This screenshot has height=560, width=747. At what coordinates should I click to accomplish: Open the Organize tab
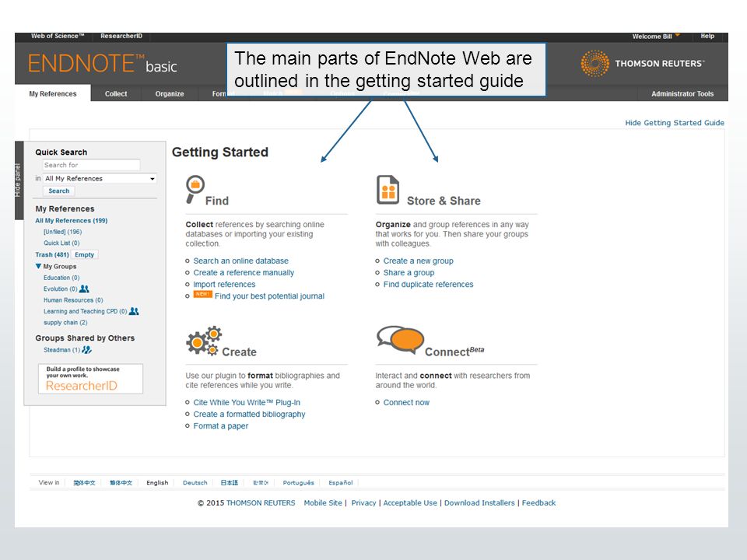point(170,94)
